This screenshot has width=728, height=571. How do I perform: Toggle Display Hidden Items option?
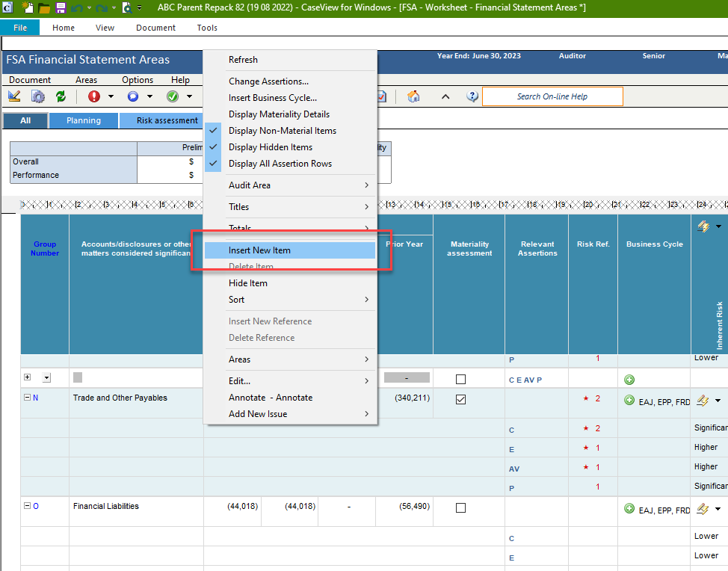pos(290,147)
